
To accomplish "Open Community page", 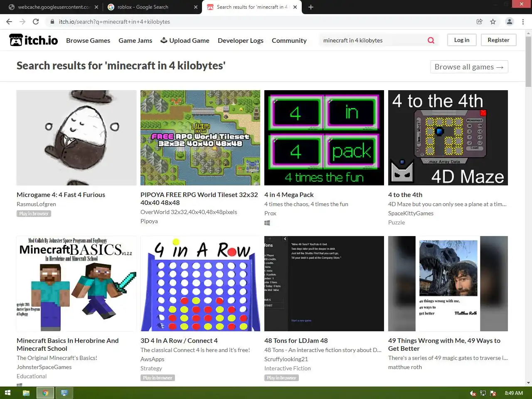I will 289,40.
